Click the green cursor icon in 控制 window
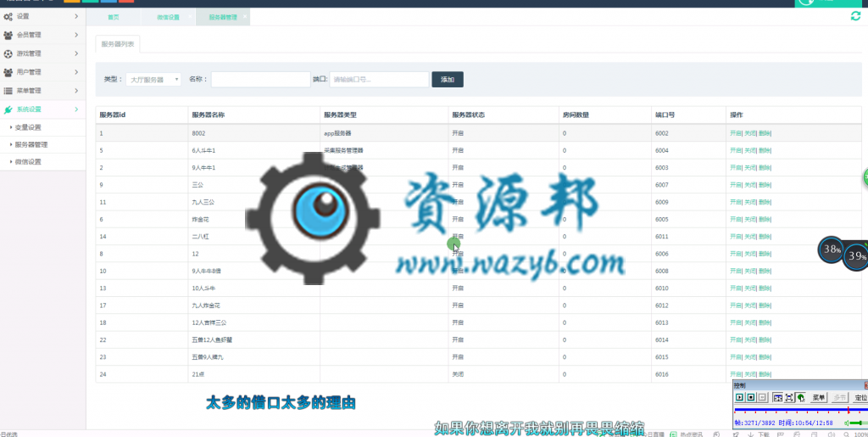Viewport: 868px width, 437px height. click(800, 398)
